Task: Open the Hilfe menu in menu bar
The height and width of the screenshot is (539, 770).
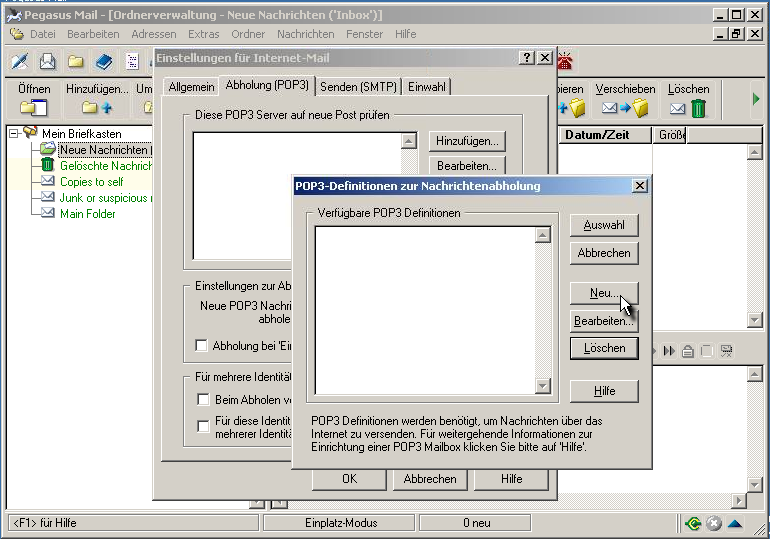Action: coord(405,34)
